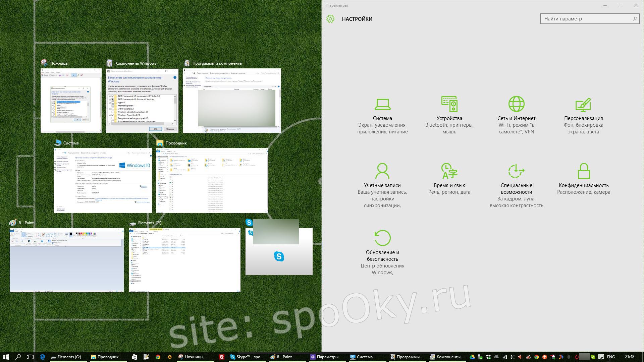The height and width of the screenshot is (362, 644).
Task: Switch to Компоненты taskbar button
Action: coord(448,357)
